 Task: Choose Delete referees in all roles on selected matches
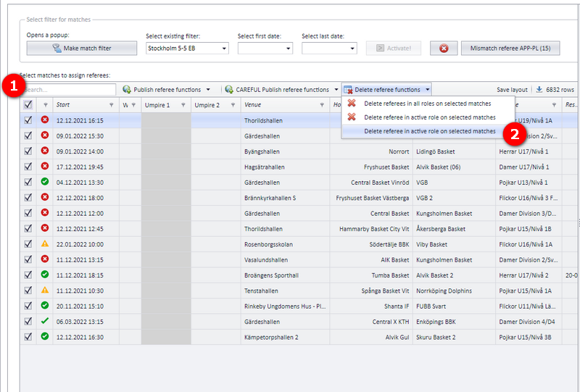coord(428,104)
